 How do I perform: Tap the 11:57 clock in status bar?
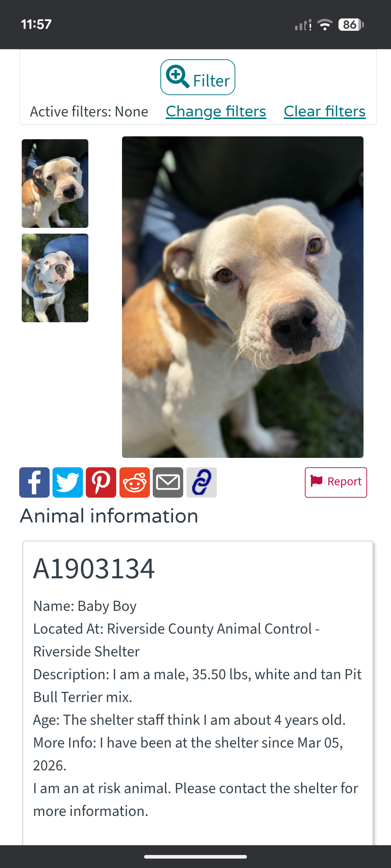click(x=36, y=25)
